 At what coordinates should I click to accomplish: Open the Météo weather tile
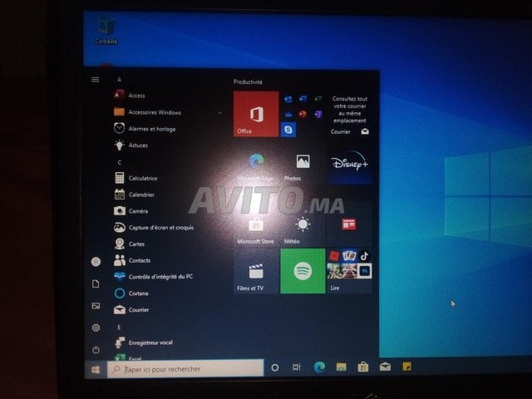point(303,226)
